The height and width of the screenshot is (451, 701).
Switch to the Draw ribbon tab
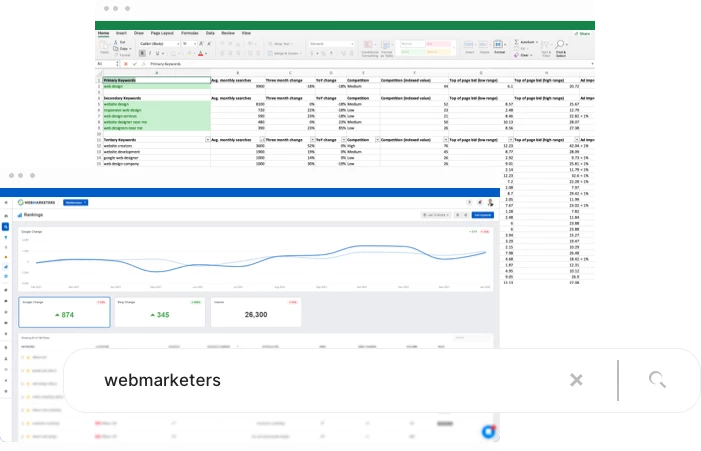[x=139, y=33]
